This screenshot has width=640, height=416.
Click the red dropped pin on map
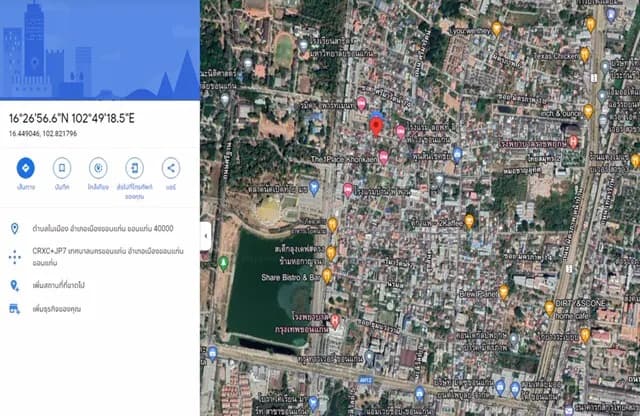coord(376,127)
